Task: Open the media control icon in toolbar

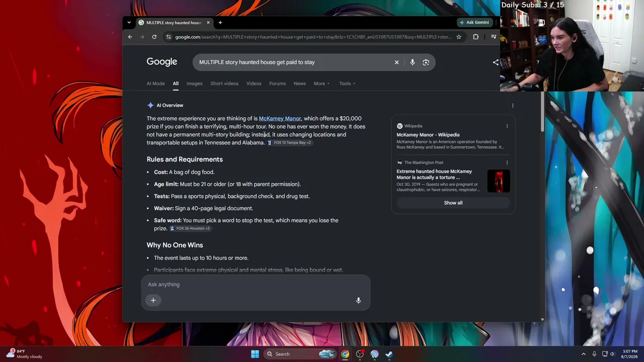Action: (494, 37)
